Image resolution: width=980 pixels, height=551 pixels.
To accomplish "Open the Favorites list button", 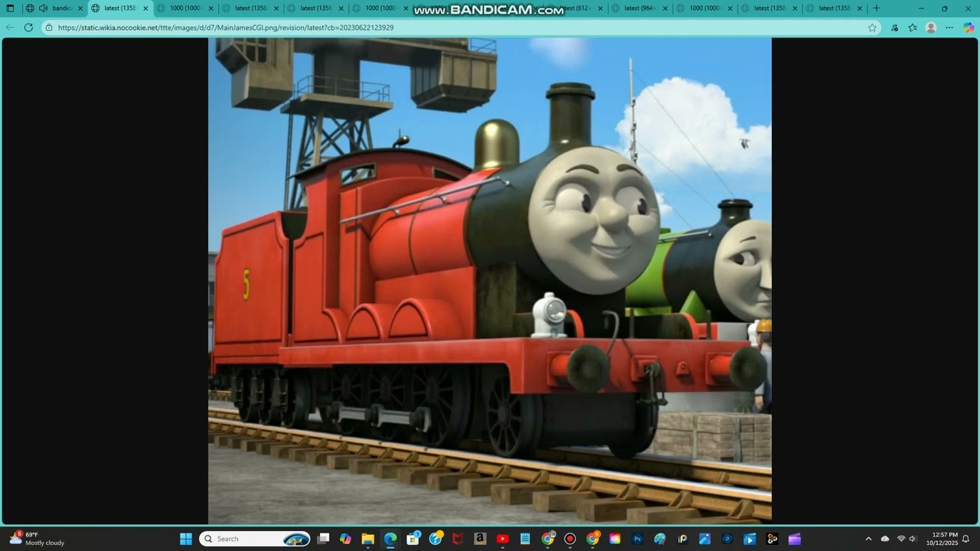I will (913, 28).
